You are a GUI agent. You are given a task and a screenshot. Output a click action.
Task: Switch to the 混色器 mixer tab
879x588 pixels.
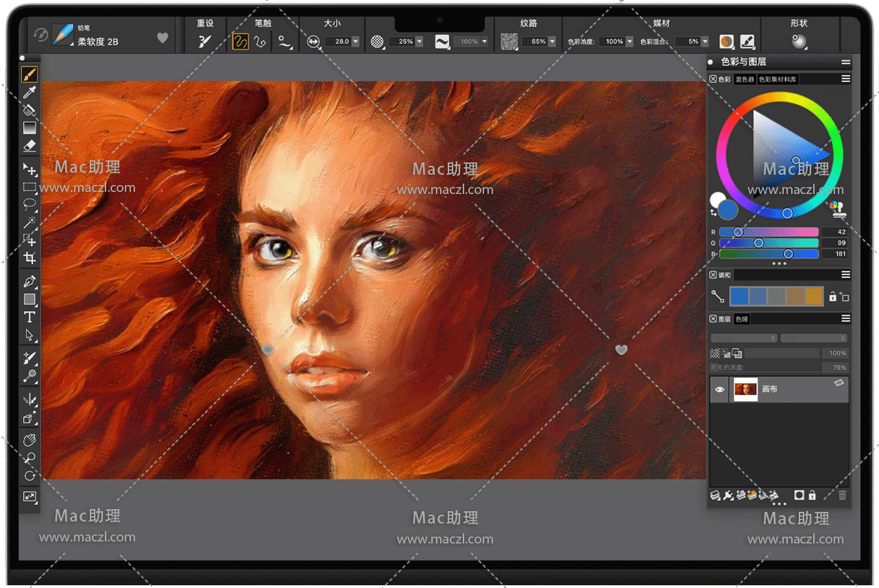[x=745, y=79]
